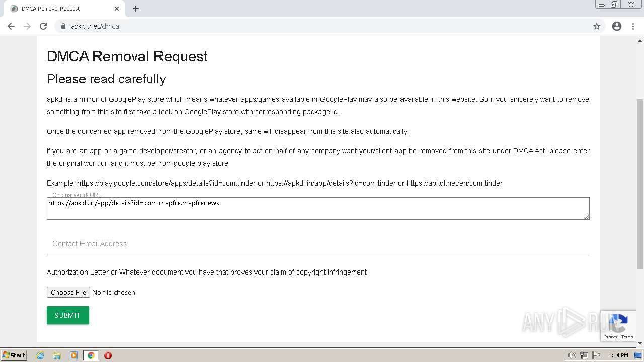644x362 pixels.
Task: Launch Internet Explorer from the taskbar
Action: click(40, 355)
